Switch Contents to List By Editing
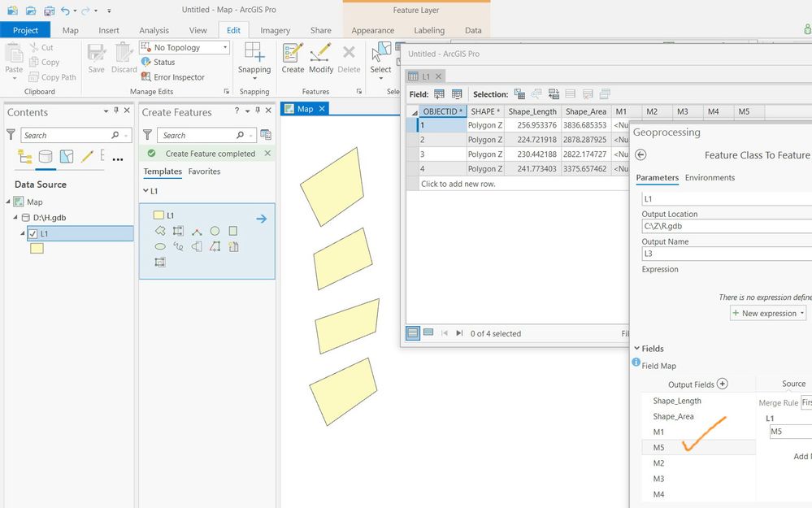This screenshot has height=508, width=812. (87, 156)
